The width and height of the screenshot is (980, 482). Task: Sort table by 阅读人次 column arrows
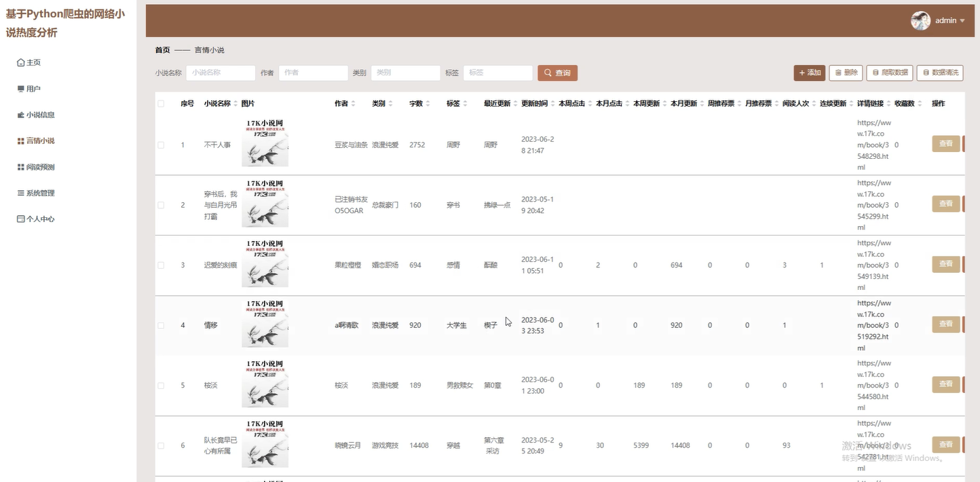814,104
